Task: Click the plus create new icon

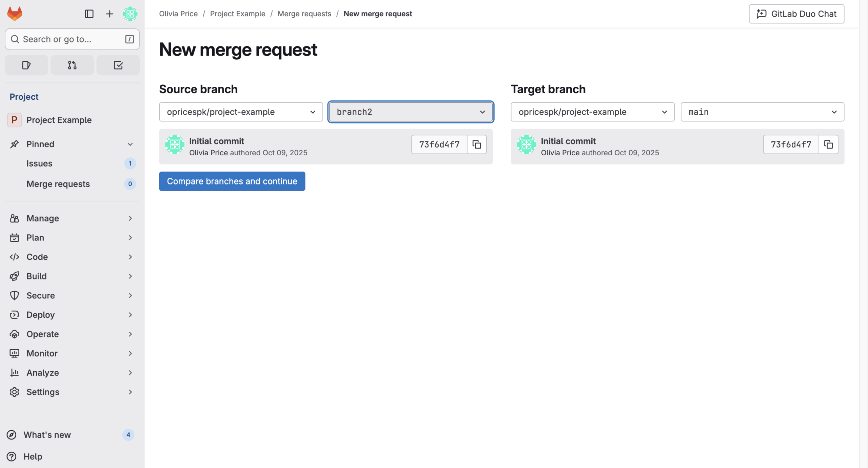Action: pos(109,14)
